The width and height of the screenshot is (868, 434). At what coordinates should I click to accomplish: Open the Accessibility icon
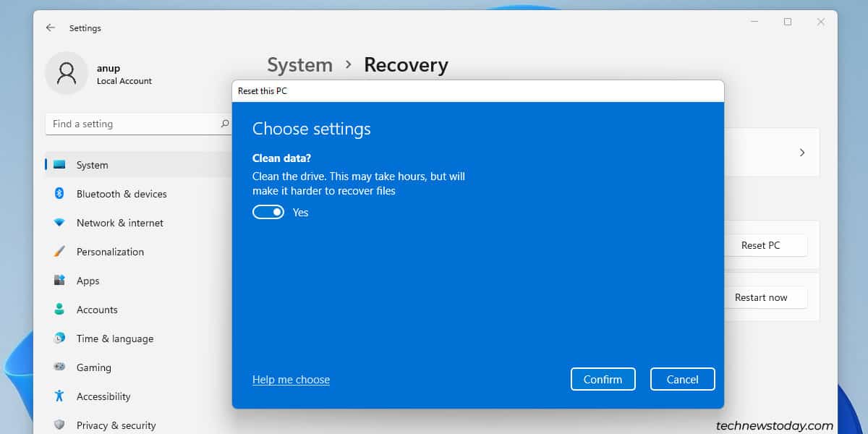(x=61, y=396)
